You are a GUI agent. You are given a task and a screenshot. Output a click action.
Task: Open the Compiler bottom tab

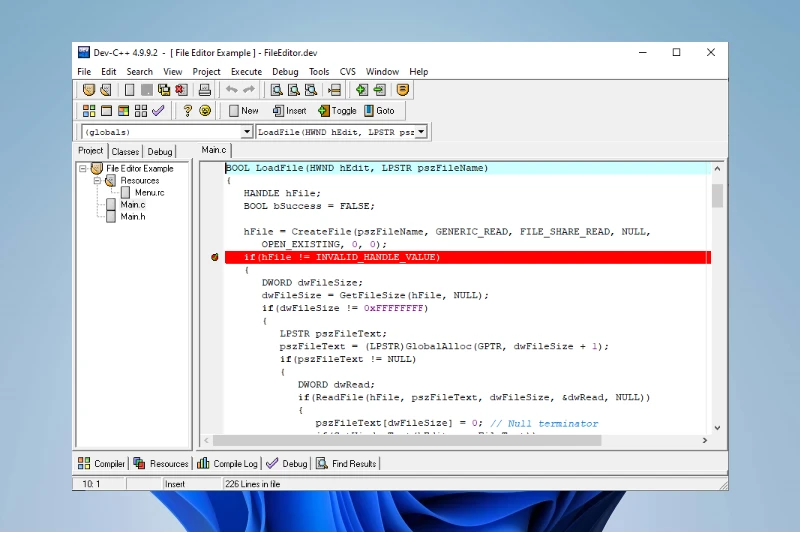[101, 464]
